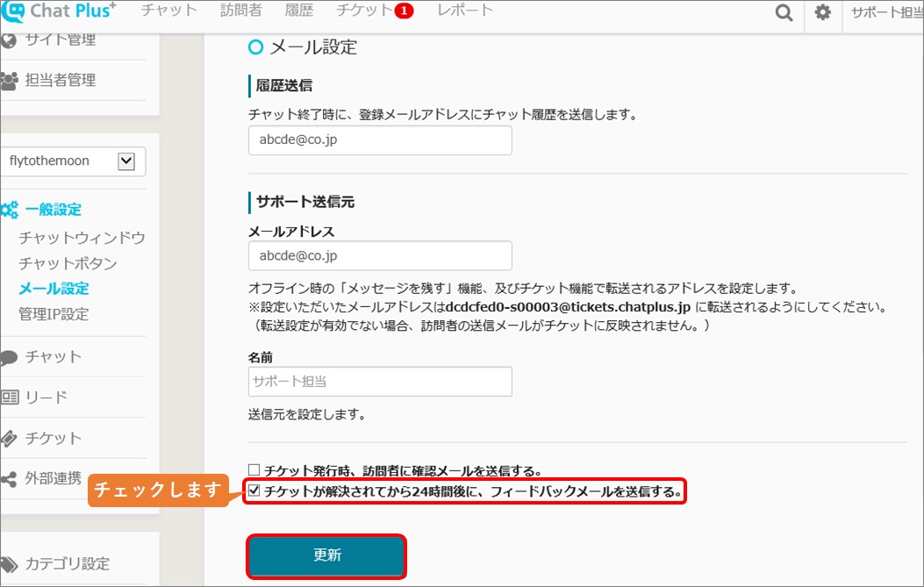This screenshot has height=587, width=924.
Task: Open 担当者管理 in the sidebar
Action: [x=60, y=80]
